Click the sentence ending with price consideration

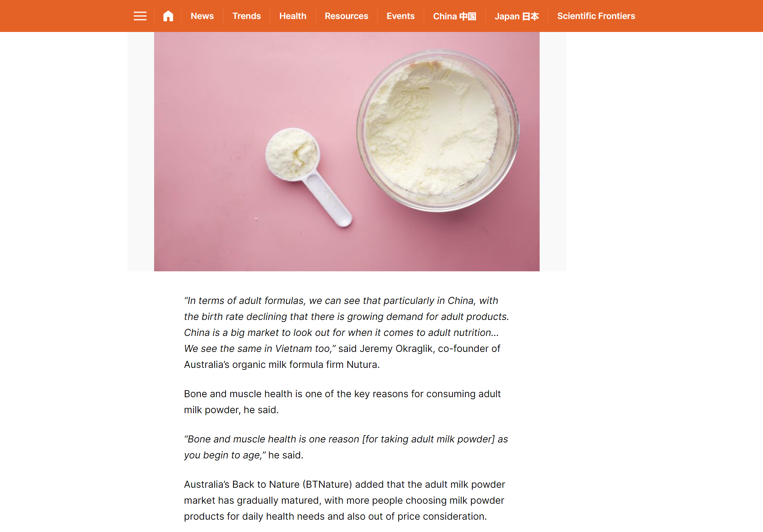tap(345, 500)
